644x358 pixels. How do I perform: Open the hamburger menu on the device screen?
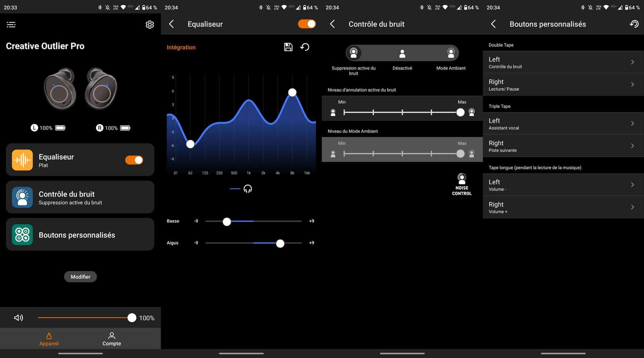click(x=11, y=25)
